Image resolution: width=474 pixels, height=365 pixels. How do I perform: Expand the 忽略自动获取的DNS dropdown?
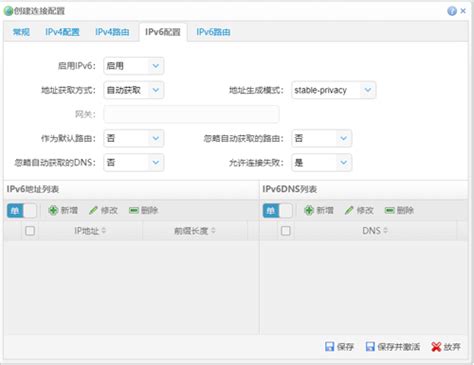tap(155, 163)
